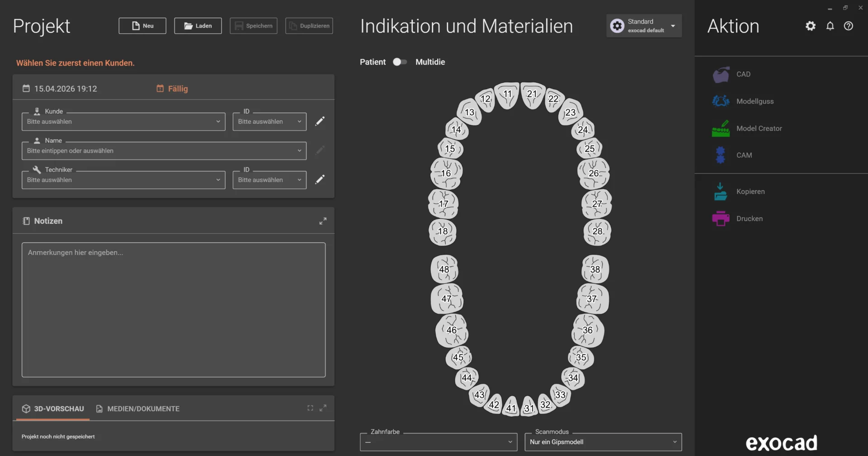Expand the Kunde dropdown
Screen dimensions: 868x456
tap(123, 122)
